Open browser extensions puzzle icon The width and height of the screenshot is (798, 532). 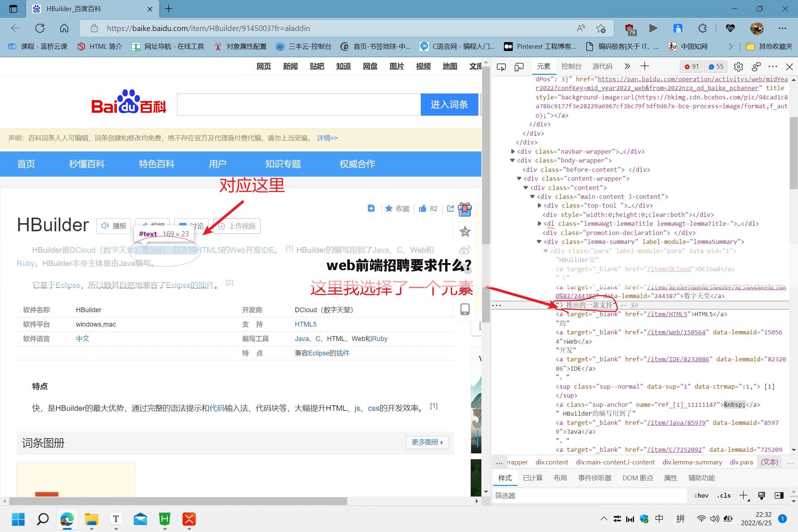tap(702, 28)
